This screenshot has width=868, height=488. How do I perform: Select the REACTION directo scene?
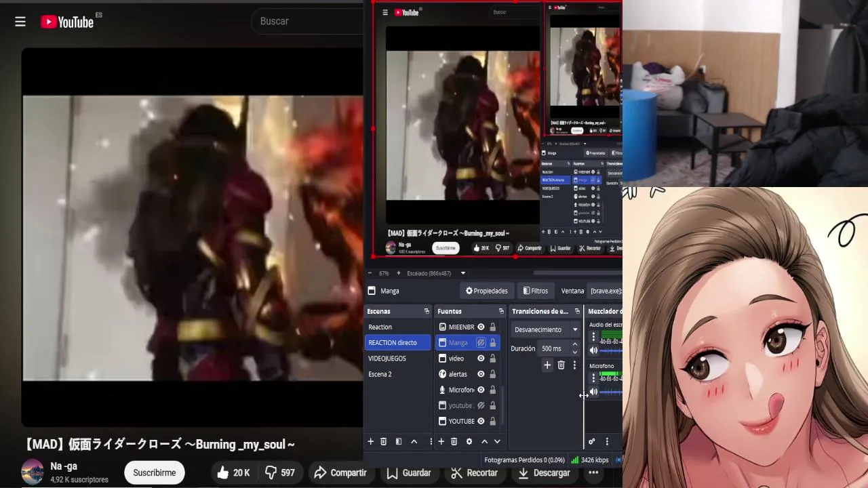click(398, 342)
